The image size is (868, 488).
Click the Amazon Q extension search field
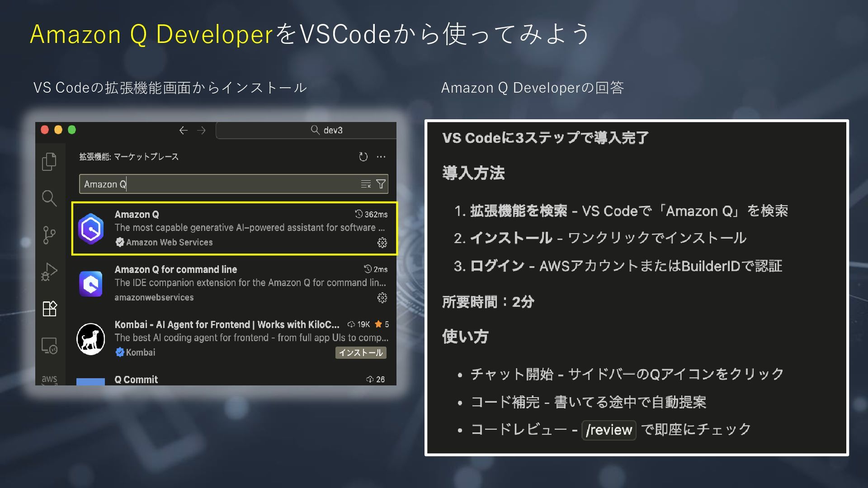217,184
